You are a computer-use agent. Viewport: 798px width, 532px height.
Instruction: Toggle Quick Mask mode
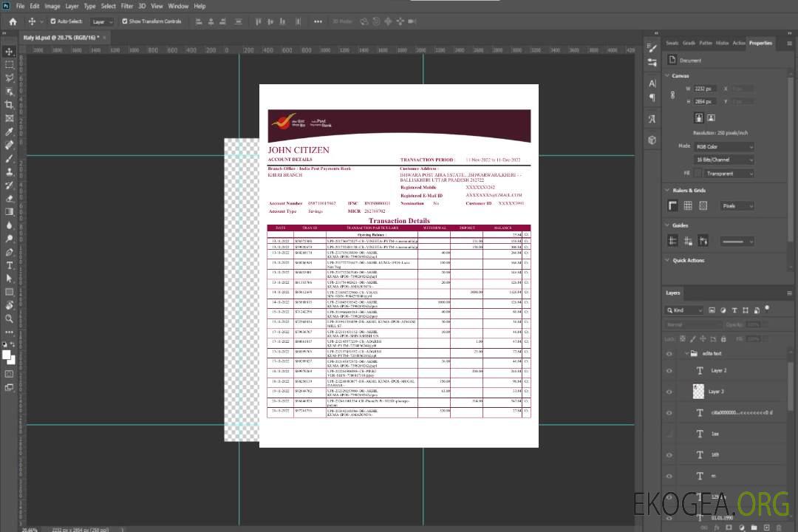coord(9,374)
